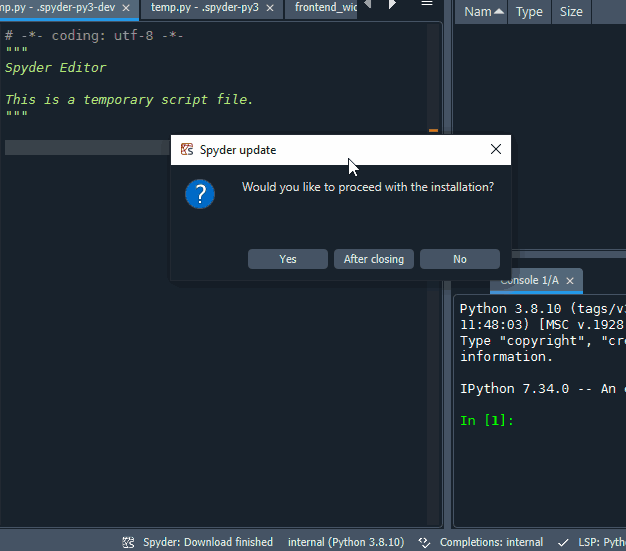The width and height of the screenshot is (626, 551).
Task: Click Yes to proceed with installation
Action: coord(287,259)
